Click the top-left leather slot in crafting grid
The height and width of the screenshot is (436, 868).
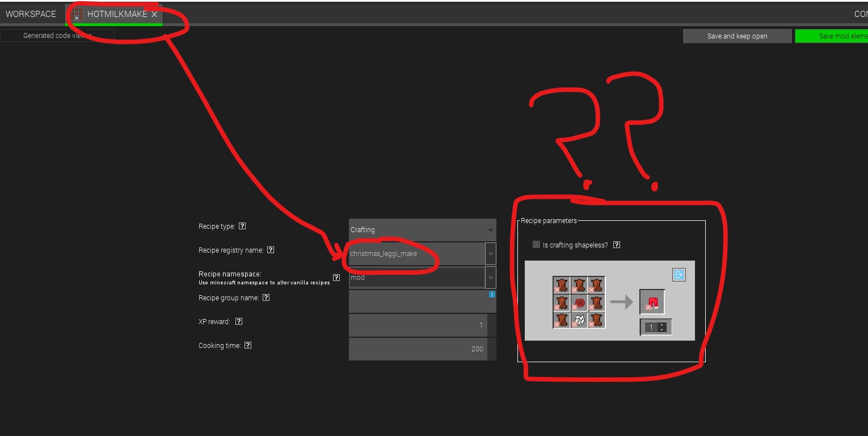coord(561,284)
